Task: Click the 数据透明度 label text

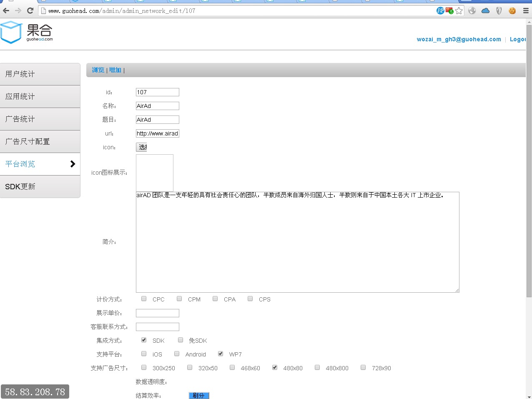Action: (x=151, y=382)
